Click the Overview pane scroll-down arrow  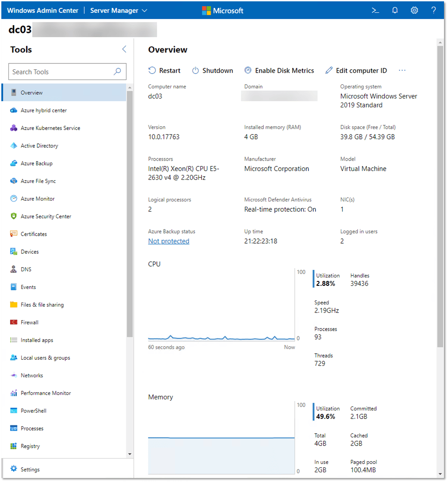coord(440,474)
